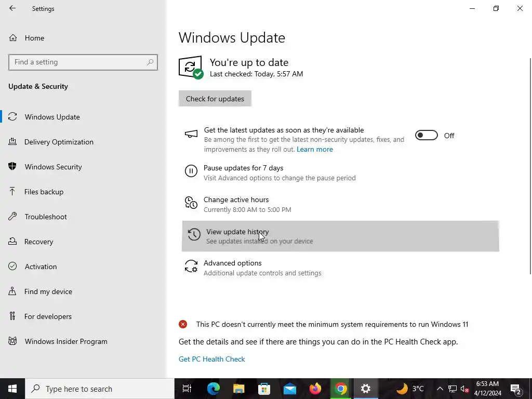This screenshot has height=399, width=532.
Task: Open Advanced options
Action: tap(232, 263)
